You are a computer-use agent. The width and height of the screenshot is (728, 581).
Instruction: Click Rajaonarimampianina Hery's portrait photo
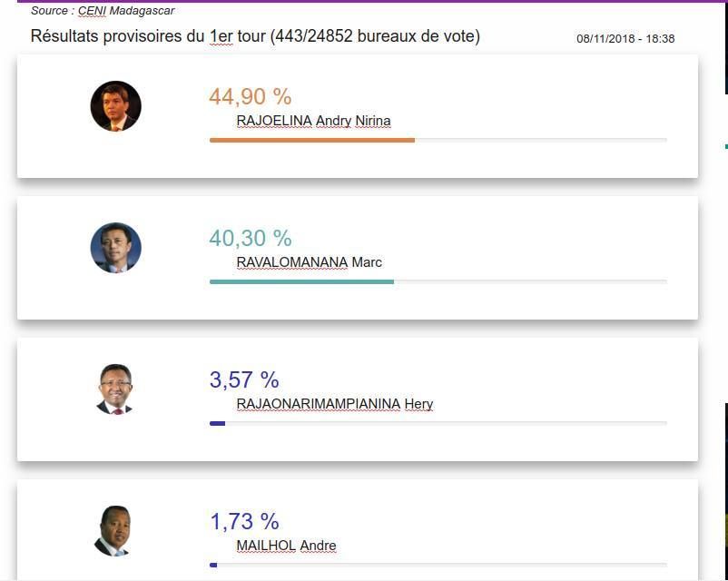coord(115,389)
